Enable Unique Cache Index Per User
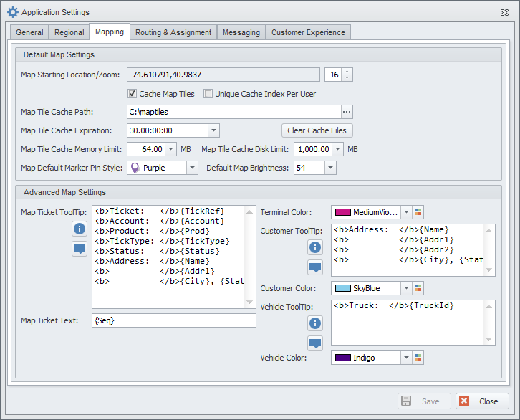 pos(208,94)
